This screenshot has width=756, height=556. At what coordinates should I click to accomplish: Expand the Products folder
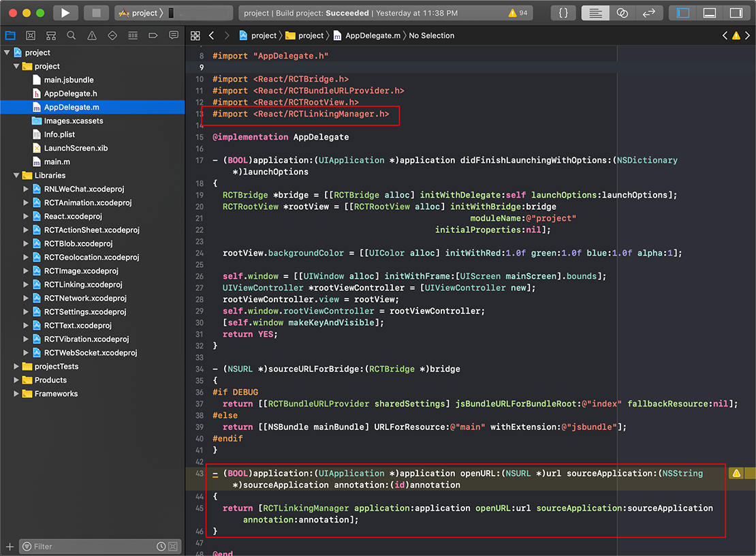[17, 380]
